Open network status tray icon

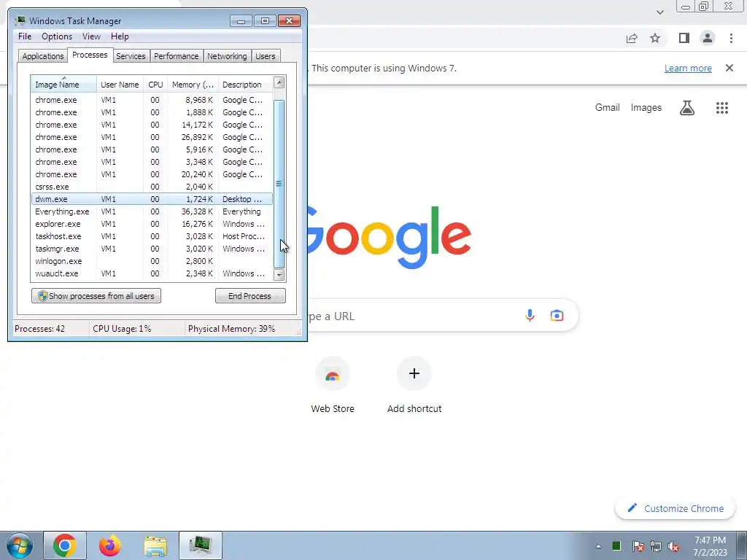click(656, 546)
